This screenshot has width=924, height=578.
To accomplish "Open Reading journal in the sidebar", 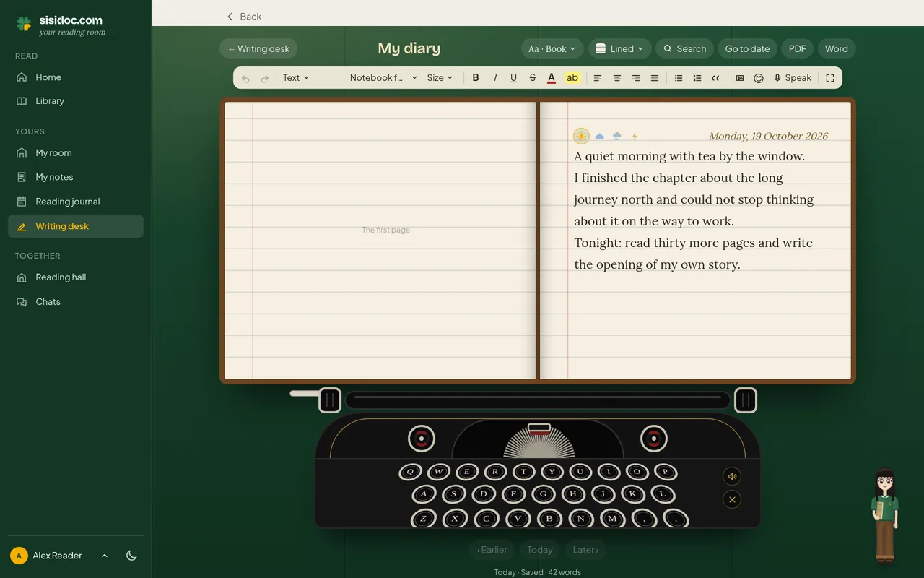I will 76,202.
